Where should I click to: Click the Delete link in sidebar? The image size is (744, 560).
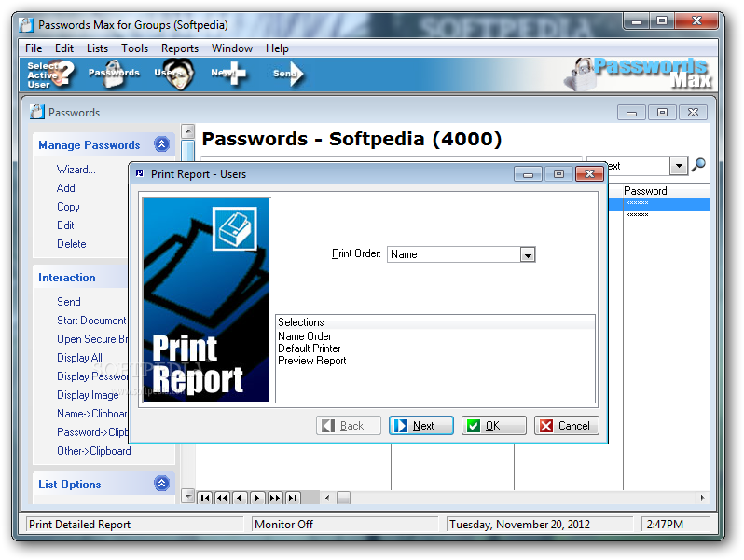pyautogui.click(x=72, y=244)
